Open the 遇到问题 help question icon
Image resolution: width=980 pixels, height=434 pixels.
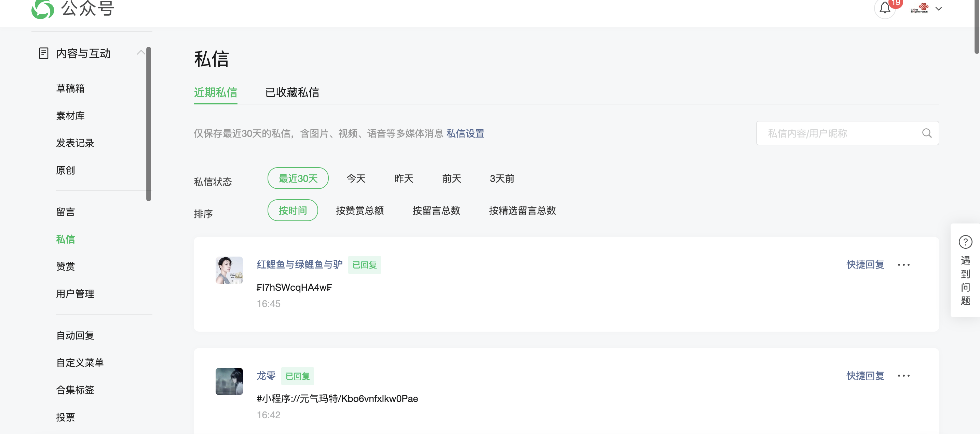coord(965,242)
